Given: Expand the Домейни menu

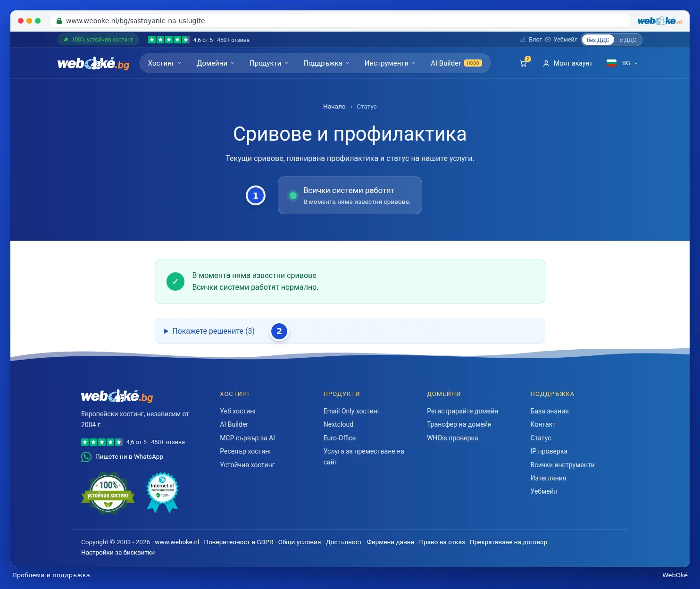Looking at the screenshot, I should click(x=216, y=63).
